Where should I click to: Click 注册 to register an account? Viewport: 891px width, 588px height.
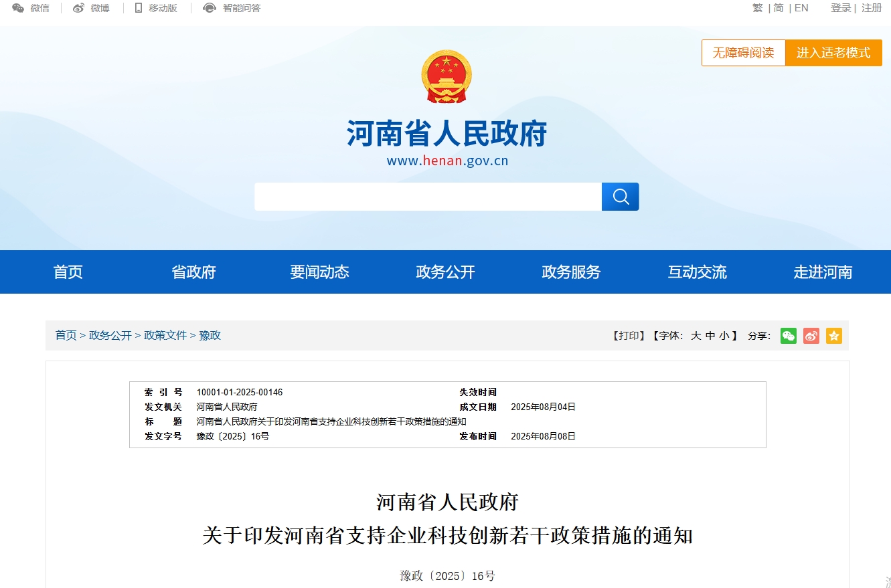[872, 8]
